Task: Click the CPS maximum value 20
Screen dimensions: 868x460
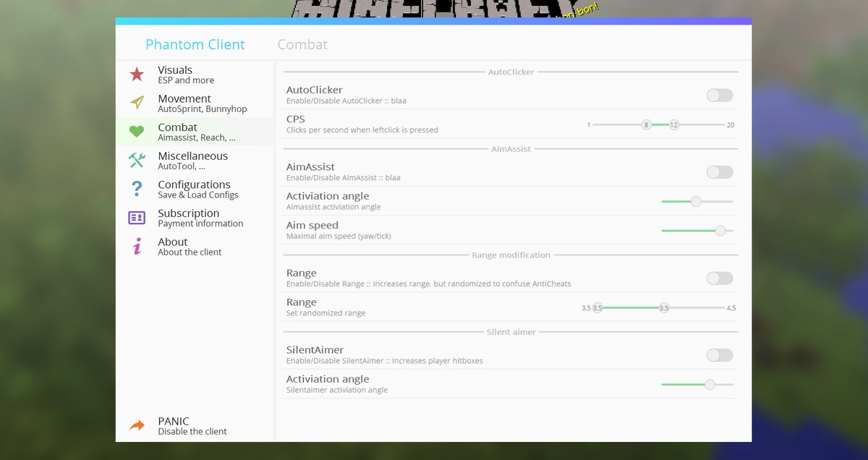Action: [x=731, y=125]
